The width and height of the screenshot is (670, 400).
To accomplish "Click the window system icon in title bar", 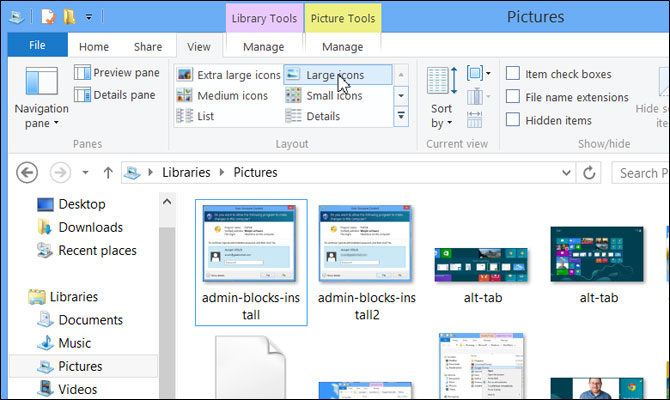I will click(x=16, y=17).
